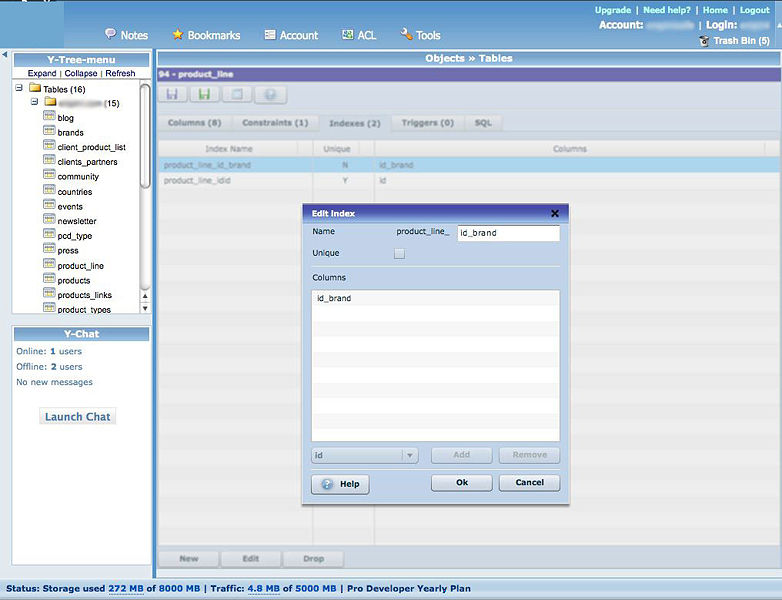Open the Notes speech bubble icon
The height and width of the screenshot is (600, 782).
tap(110, 34)
